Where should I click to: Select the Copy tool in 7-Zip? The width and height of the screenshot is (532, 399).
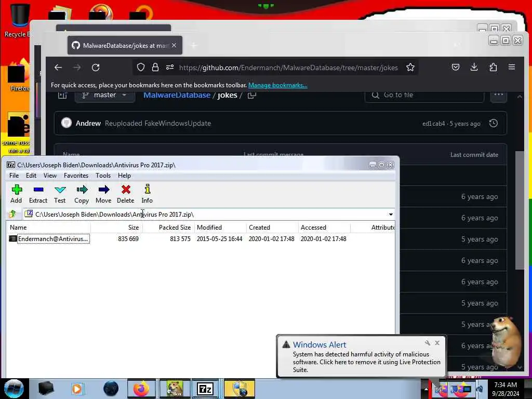82,194
